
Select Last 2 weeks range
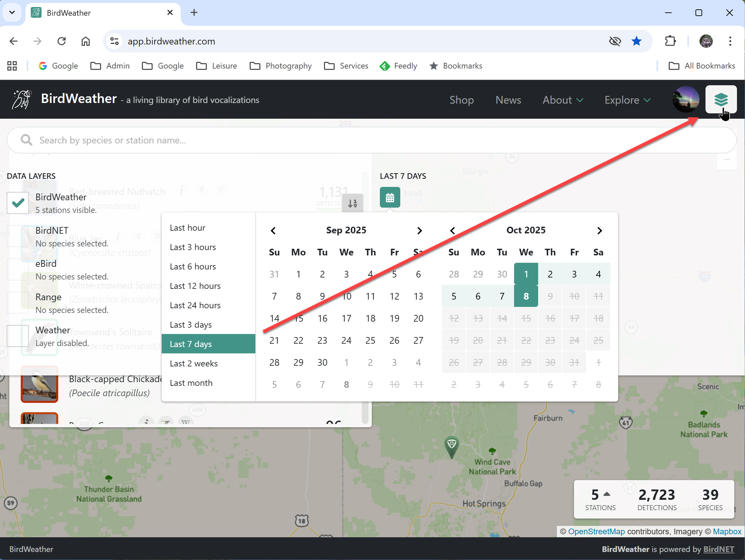coord(194,363)
